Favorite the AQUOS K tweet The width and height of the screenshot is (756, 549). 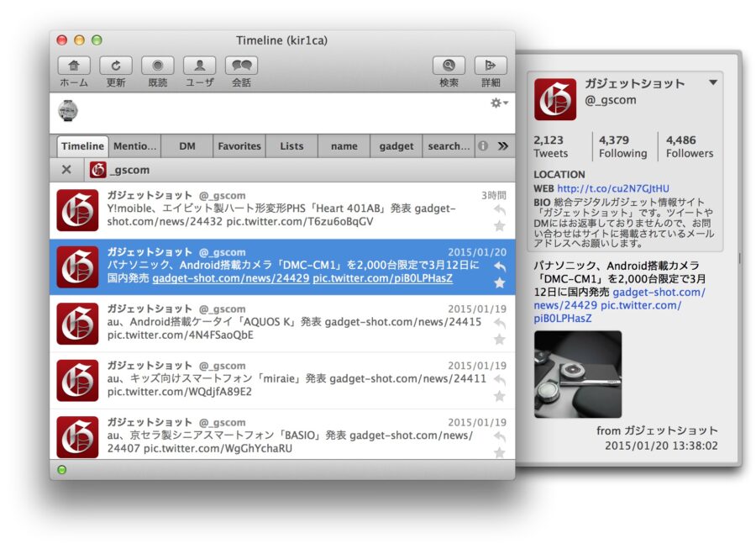pos(500,340)
